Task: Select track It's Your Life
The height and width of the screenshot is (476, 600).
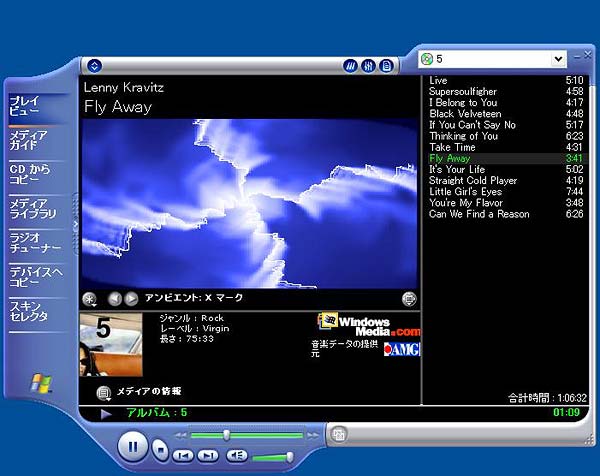Action: click(x=506, y=170)
